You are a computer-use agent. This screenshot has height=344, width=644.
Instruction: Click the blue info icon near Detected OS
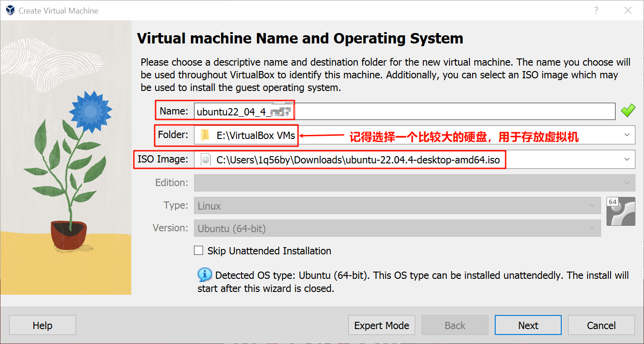coord(205,275)
